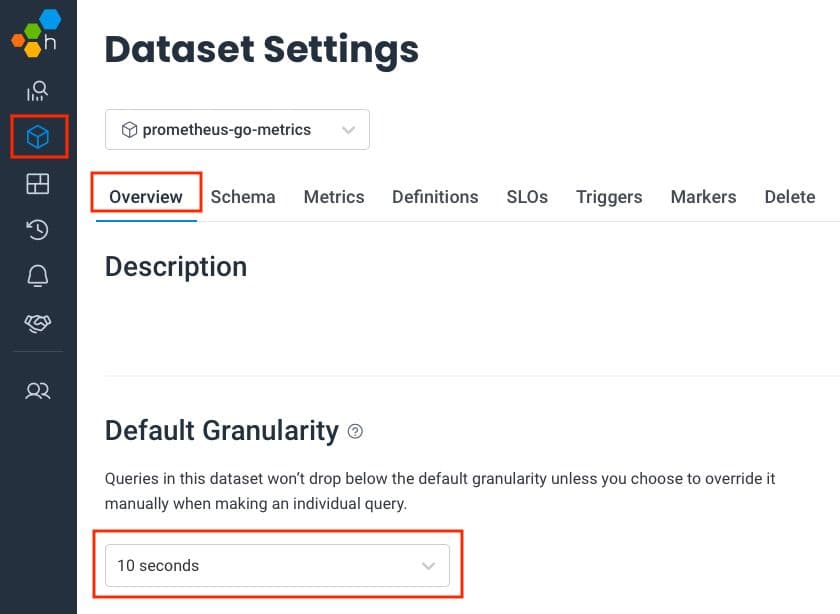
Task: Switch to the Markers tab
Action: tap(703, 197)
